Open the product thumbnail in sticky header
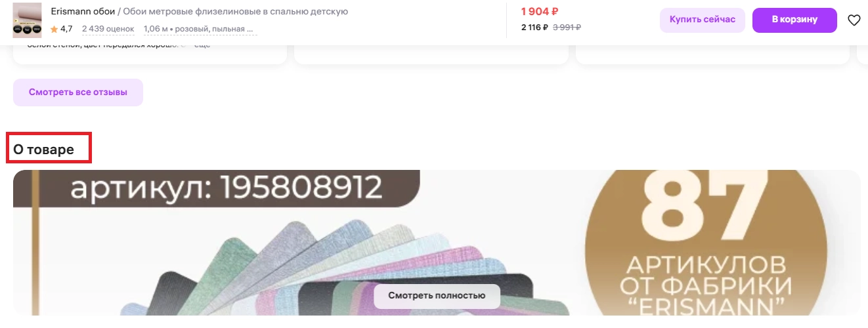The height and width of the screenshot is (328, 868). (27, 20)
